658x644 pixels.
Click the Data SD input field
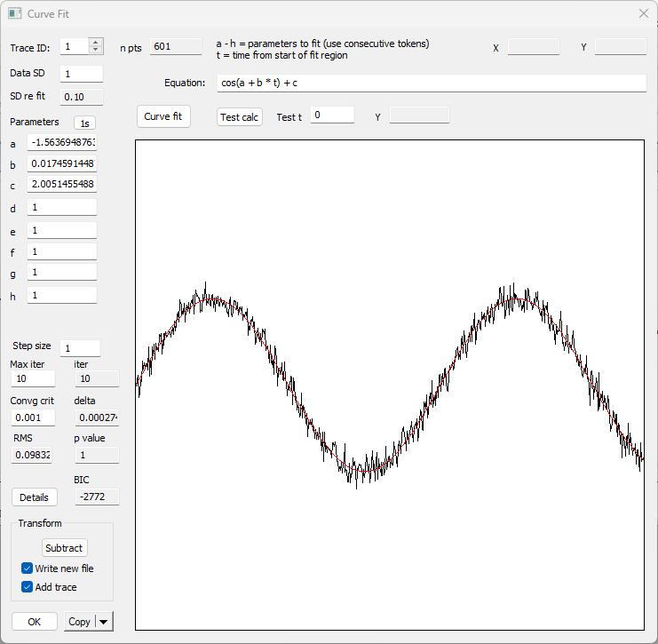coord(81,74)
